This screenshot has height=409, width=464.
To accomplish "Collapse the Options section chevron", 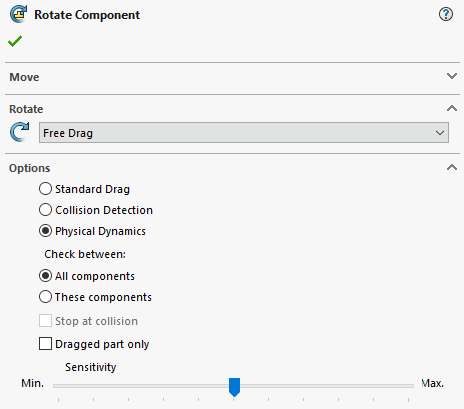I will [452, 167].
